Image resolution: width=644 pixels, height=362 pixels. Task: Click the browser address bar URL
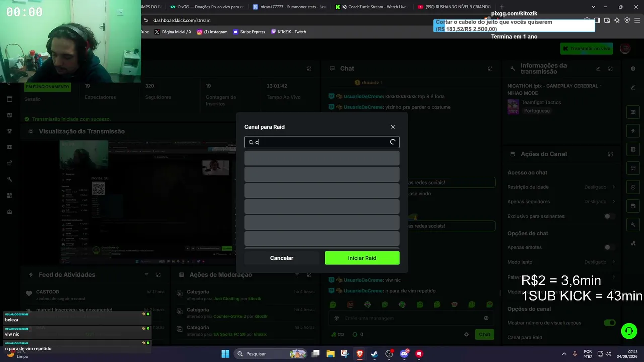click(182, 20)
